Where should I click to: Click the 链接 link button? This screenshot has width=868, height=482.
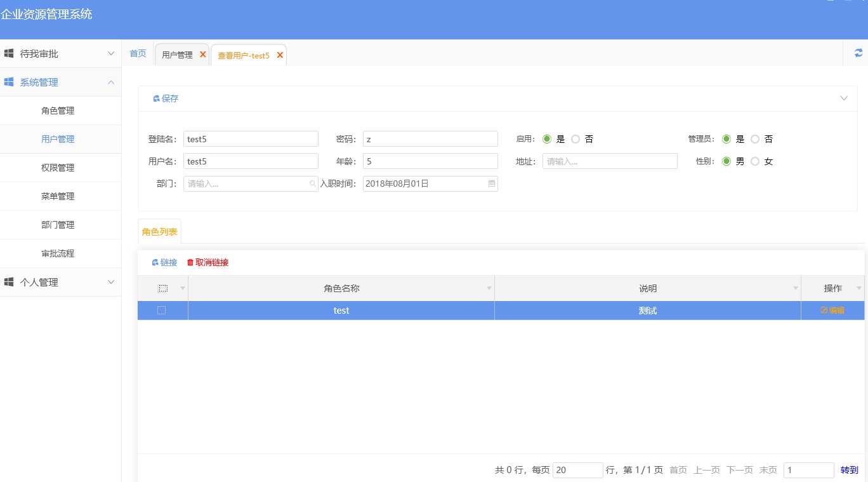pos(164,262)
